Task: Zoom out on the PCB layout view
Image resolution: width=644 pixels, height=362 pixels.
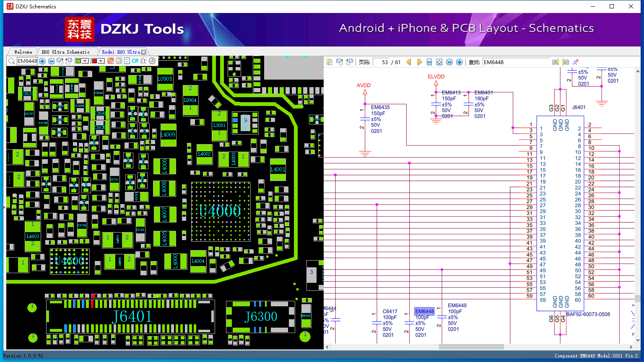Action: [x=52, y=61]
